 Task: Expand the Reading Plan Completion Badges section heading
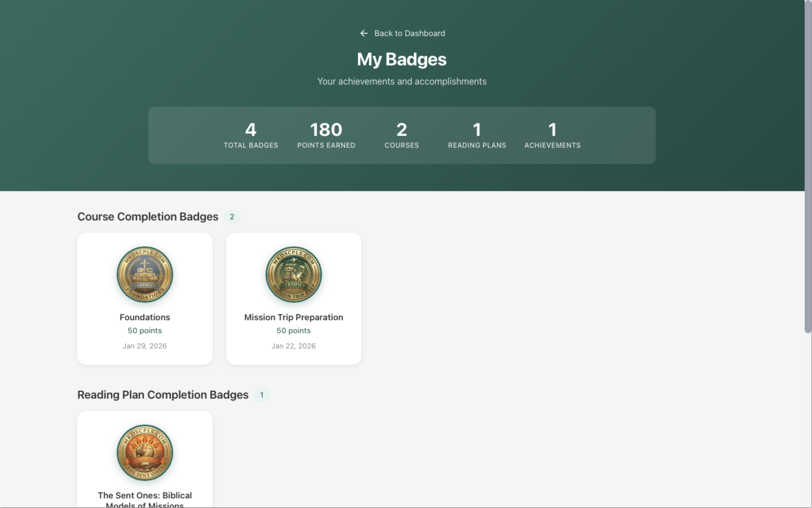pyautogui.click(x=163, y=395)
